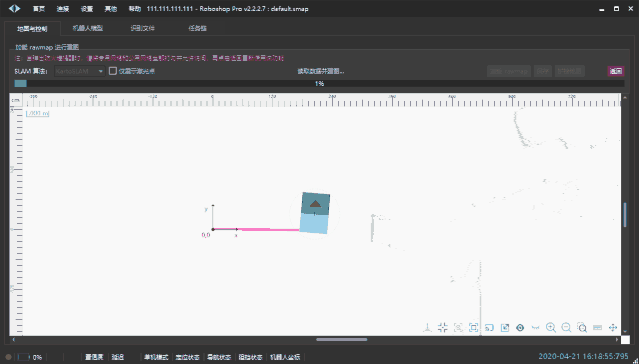Click the horizontal scrollbar thumb below map

[x=342, y=339]
